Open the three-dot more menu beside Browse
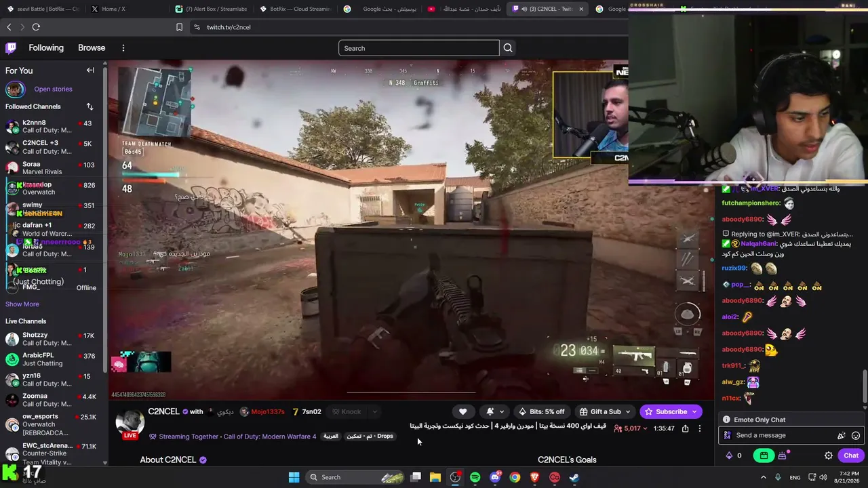This screenshot has width=868, height=488. (x=123, y=48)
